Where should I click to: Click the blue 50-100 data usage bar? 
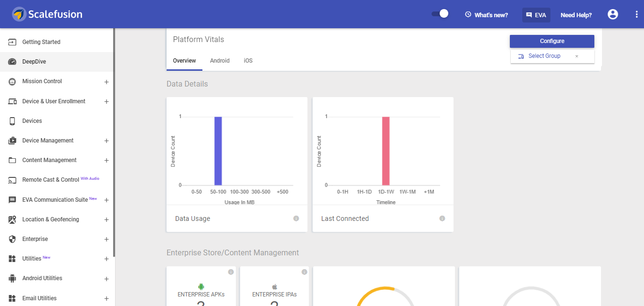[218, 151]
